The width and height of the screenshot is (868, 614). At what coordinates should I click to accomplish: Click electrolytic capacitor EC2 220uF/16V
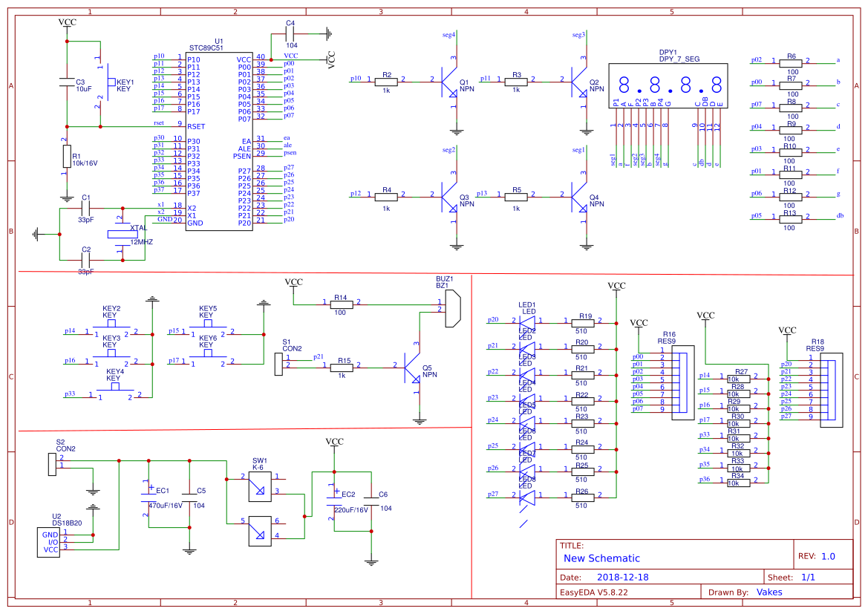(x=334, y=498)
